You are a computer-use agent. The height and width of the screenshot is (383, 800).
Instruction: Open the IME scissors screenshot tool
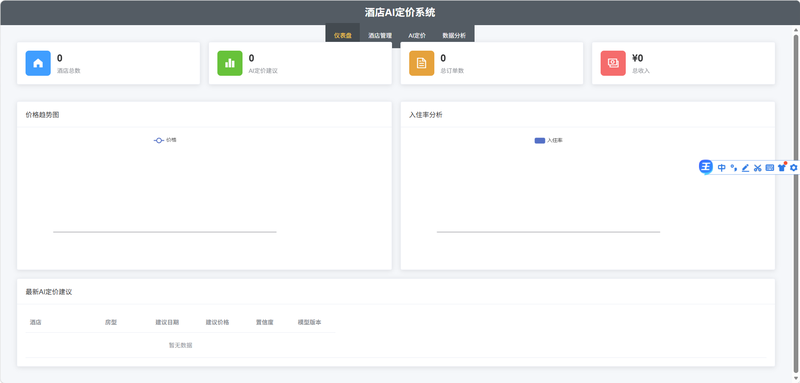tap(758, 168)
